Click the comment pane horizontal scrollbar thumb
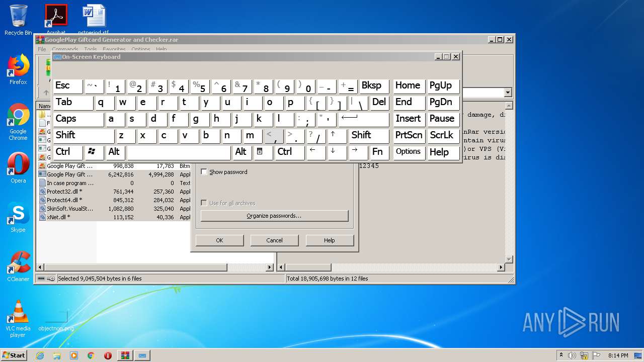Viewport: 644px width, 362px height. coord(307,267)
